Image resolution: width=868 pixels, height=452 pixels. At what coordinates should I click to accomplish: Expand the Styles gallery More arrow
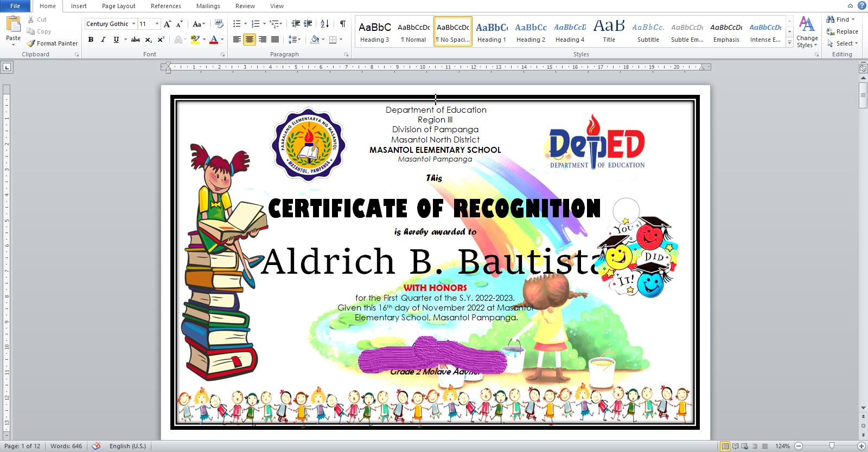click(x=789, y=43)
